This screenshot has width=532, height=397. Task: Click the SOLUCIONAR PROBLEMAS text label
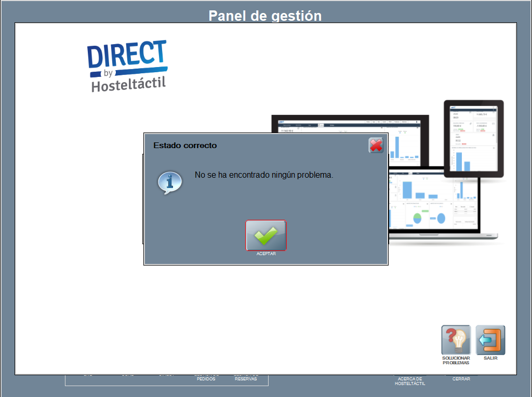(456, 360)
